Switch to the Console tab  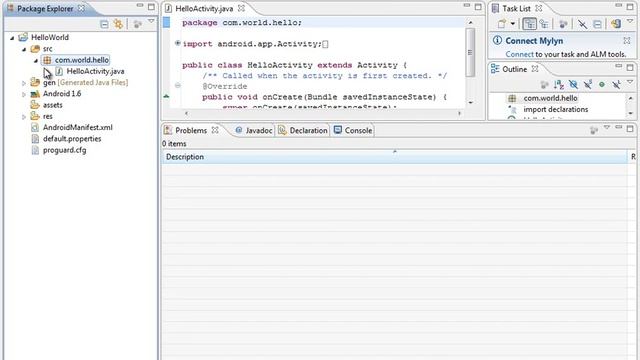pyautogui.click(x=353, y=130)
